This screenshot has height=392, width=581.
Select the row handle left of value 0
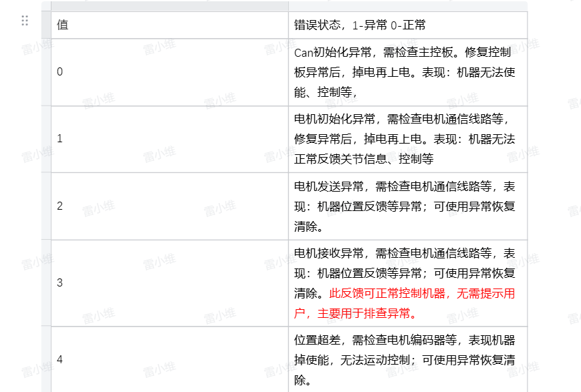pos(46,72)
